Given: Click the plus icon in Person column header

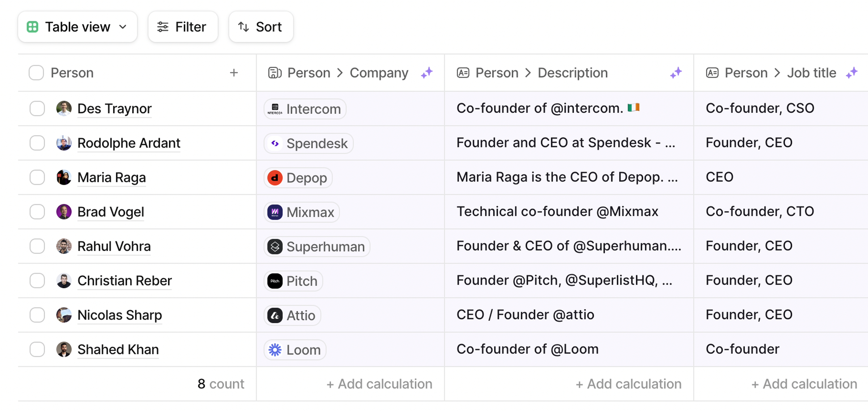Looking at the screenshot, I should pos(234,72).
